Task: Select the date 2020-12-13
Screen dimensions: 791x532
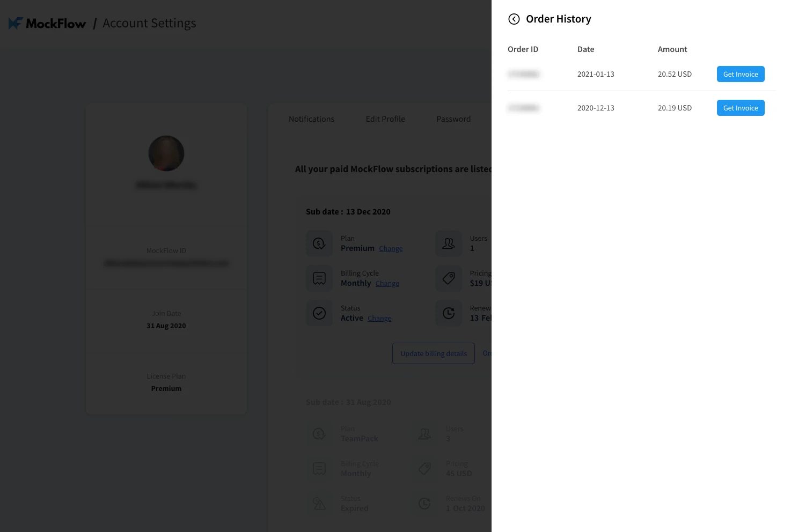Action: pyautogui.click(x=596, y=108)
